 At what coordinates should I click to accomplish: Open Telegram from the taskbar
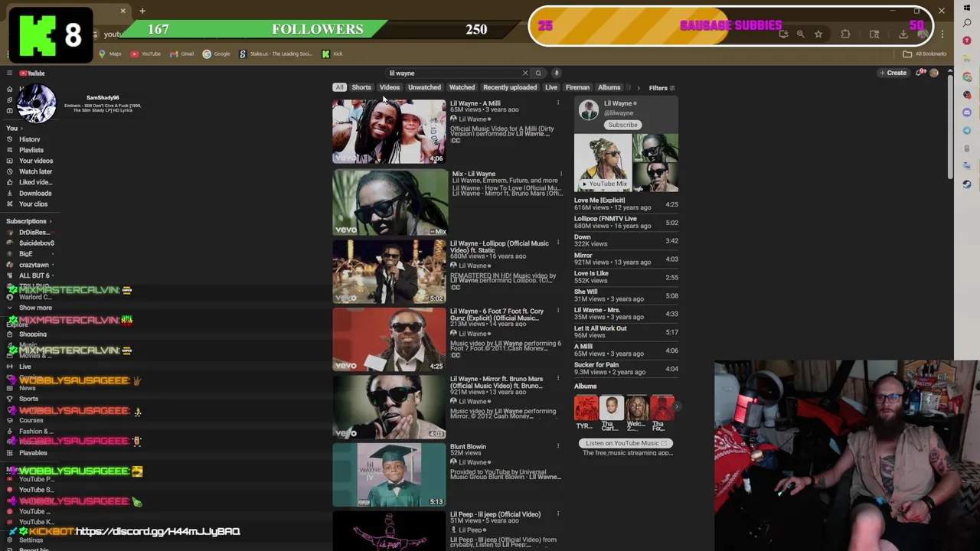[x=967, y=131]
